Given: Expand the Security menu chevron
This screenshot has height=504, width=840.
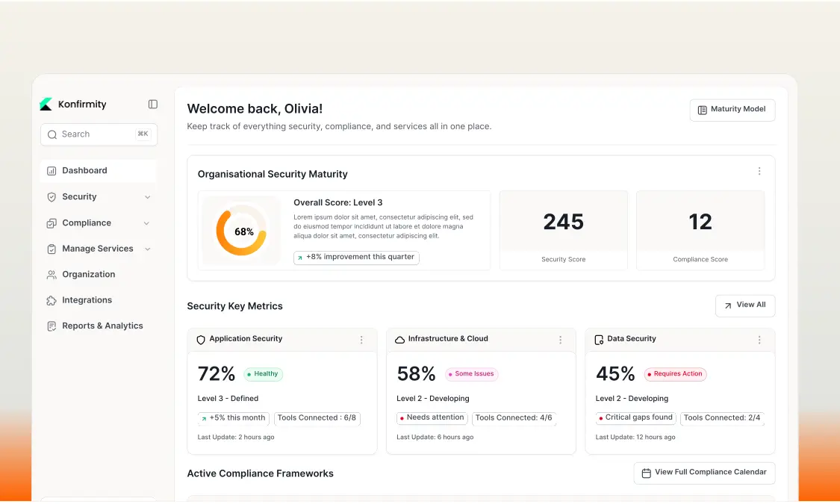Looking at the screenshot, I should click(147, 197).
